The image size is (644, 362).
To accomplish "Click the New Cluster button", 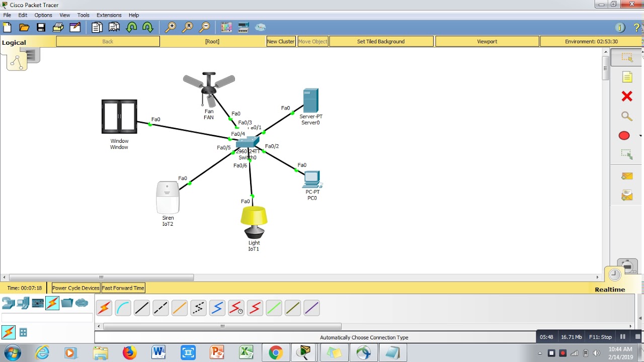I will click(281, 41).
